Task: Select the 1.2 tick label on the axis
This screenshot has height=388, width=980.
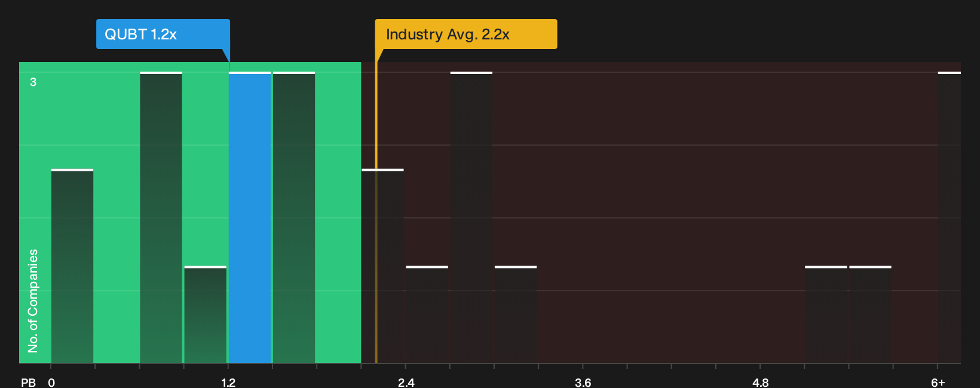Action: click(228, 382)
